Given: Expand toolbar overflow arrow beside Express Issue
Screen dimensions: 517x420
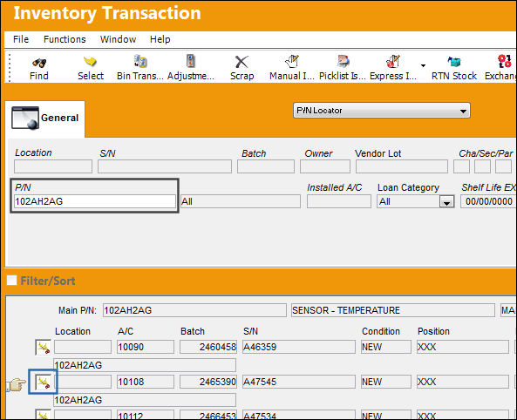Looking at the screenshot, I should (423, 65).
